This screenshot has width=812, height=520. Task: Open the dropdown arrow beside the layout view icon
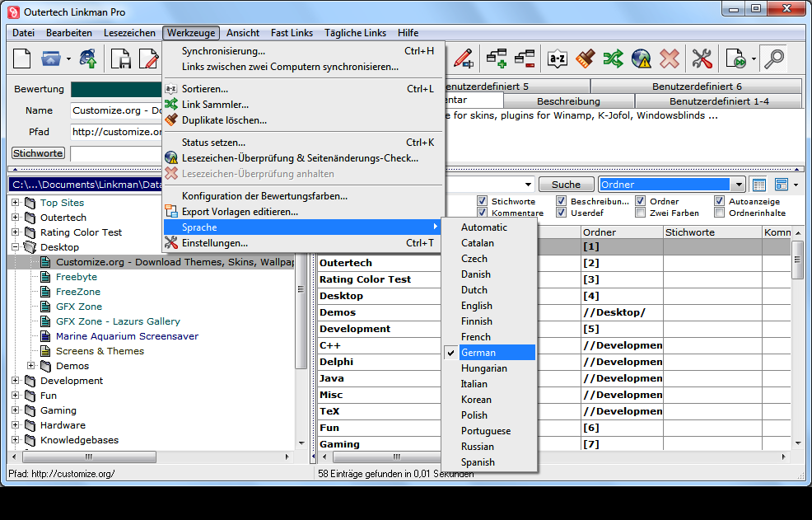tap(796, 185)
